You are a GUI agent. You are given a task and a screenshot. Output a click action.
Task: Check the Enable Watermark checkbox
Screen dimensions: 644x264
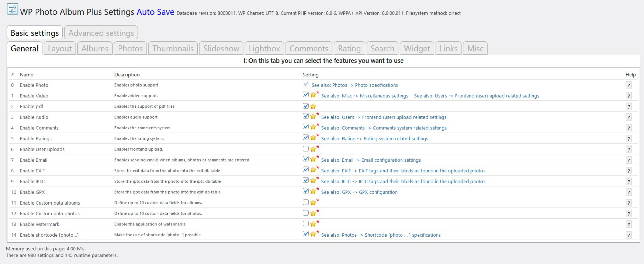[x=306, y=224]
